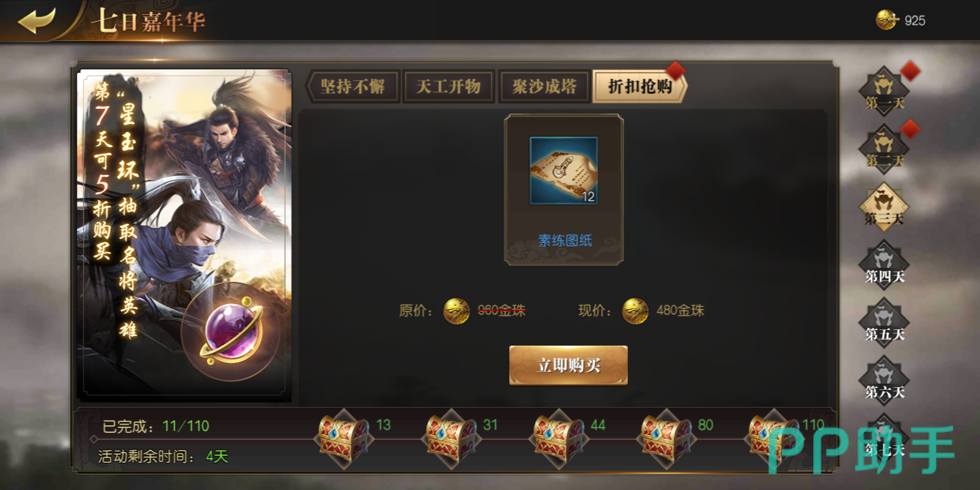Screen dimensions: 980x490
Task: Open the 31-point treasure chest
Action: (451, 439)
